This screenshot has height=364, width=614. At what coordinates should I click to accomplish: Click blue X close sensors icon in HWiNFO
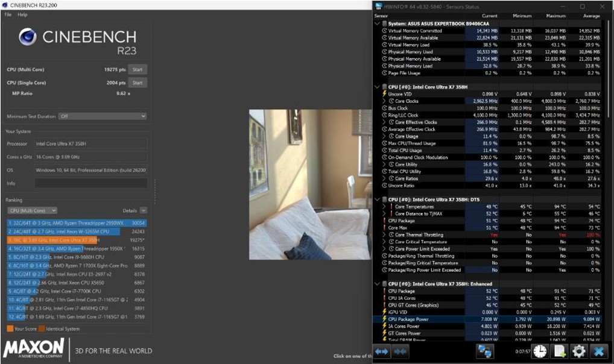tap(599, 351)
